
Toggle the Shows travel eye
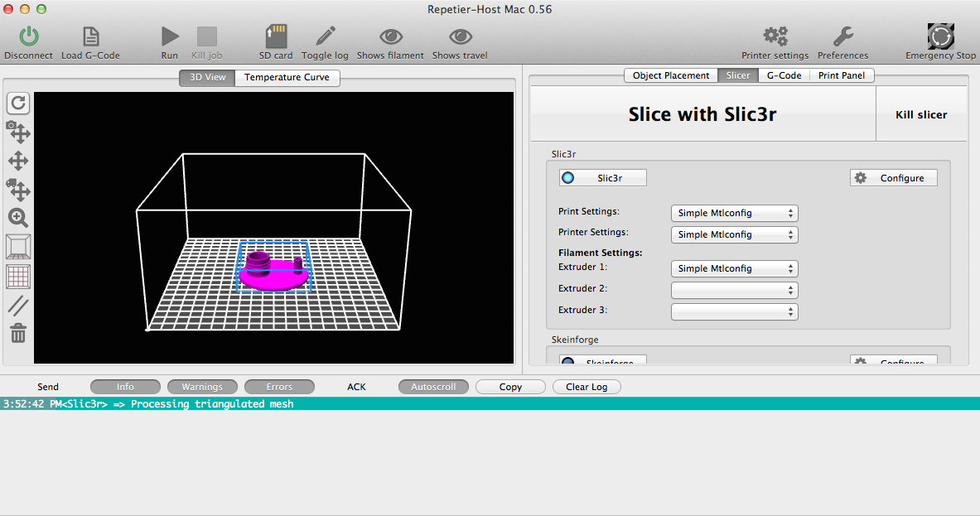pyautogui.click(x=460, y=36)
